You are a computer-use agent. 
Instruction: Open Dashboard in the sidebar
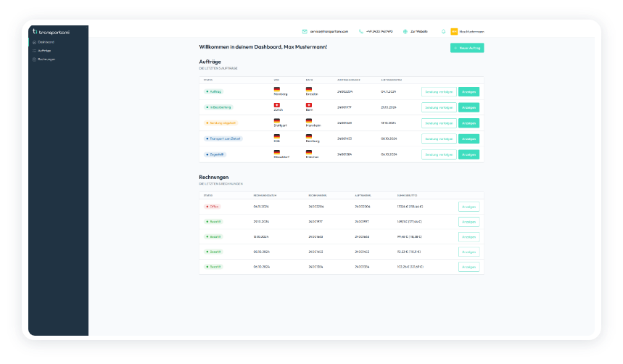coord(46,42)
